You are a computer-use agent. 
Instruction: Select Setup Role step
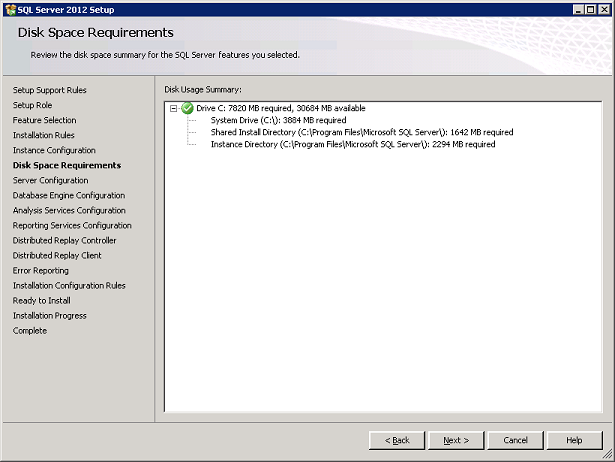point(32,105)
